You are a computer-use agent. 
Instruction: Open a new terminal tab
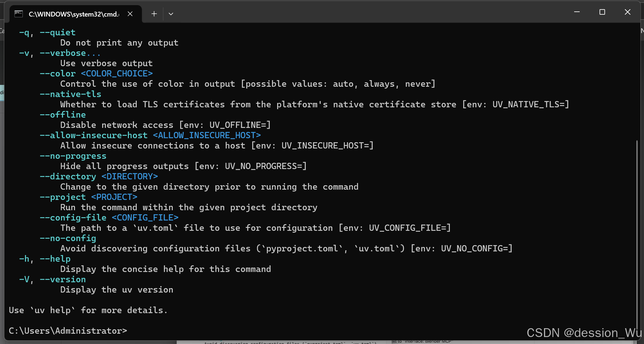[154, 14]
